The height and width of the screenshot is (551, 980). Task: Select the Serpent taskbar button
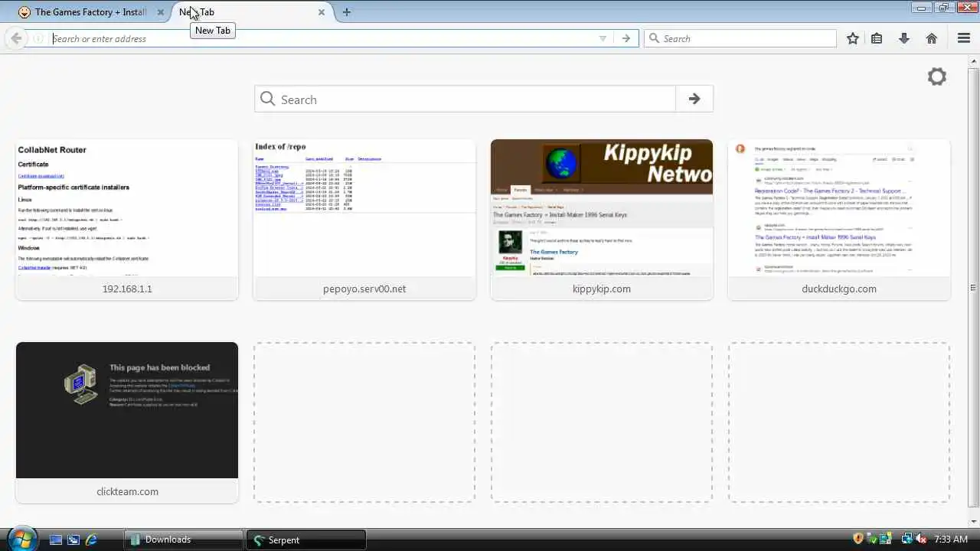pos(306,540)
